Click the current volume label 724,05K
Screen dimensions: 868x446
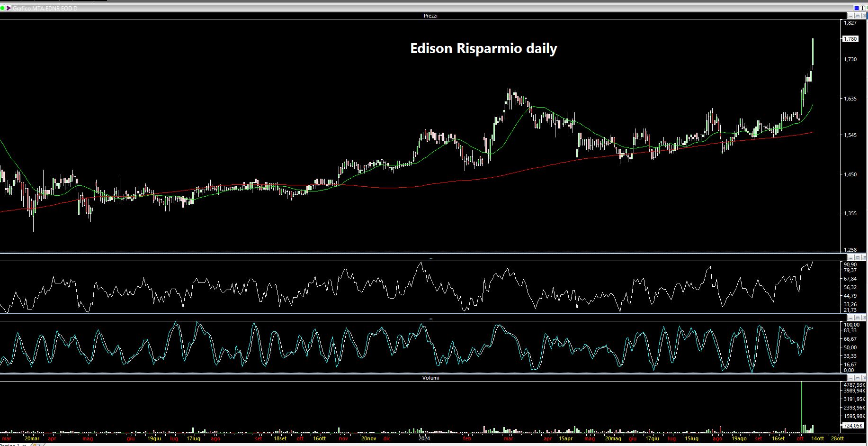click(853, 426)
